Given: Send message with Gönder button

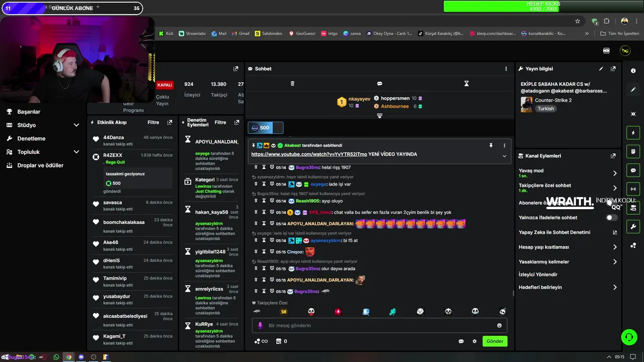Looking at the screenshot, I should pos(495,341).
